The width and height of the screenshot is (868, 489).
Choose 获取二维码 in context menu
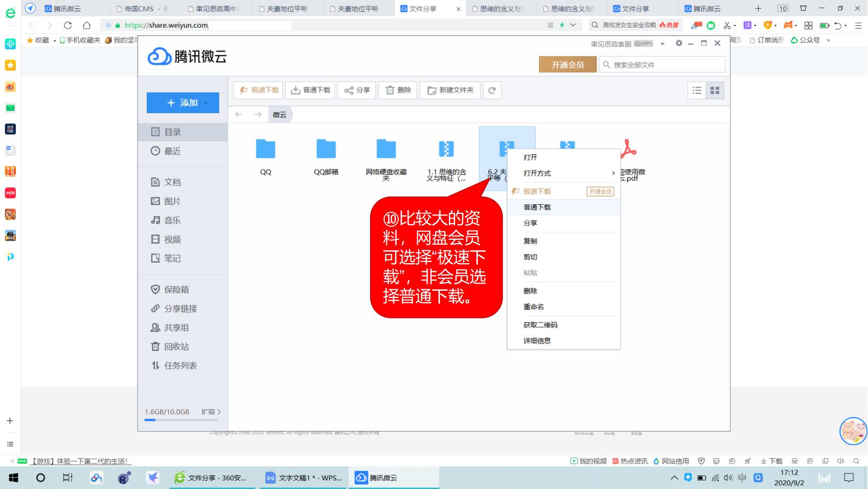(563, 325)
